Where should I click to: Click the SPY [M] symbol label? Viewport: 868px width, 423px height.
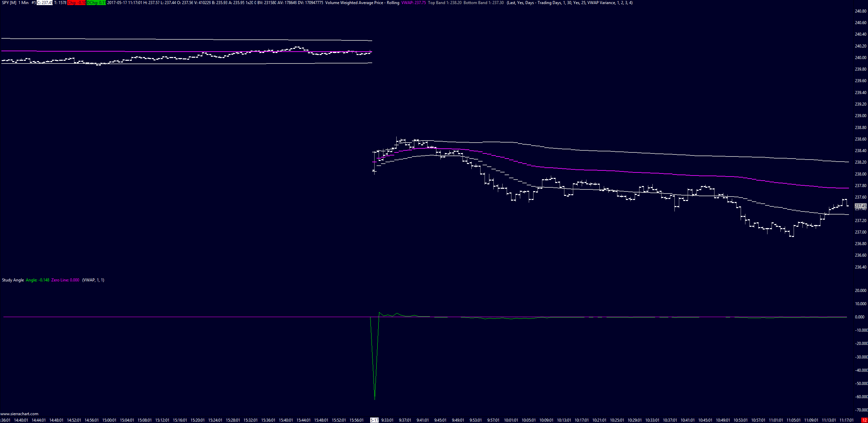coord(9,3)
